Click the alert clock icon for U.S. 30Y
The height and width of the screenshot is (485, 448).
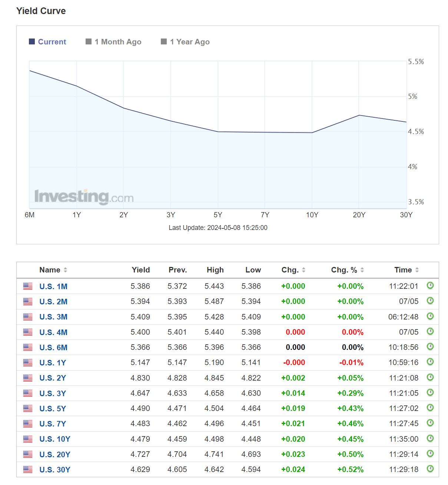click(x=430, y=469)
